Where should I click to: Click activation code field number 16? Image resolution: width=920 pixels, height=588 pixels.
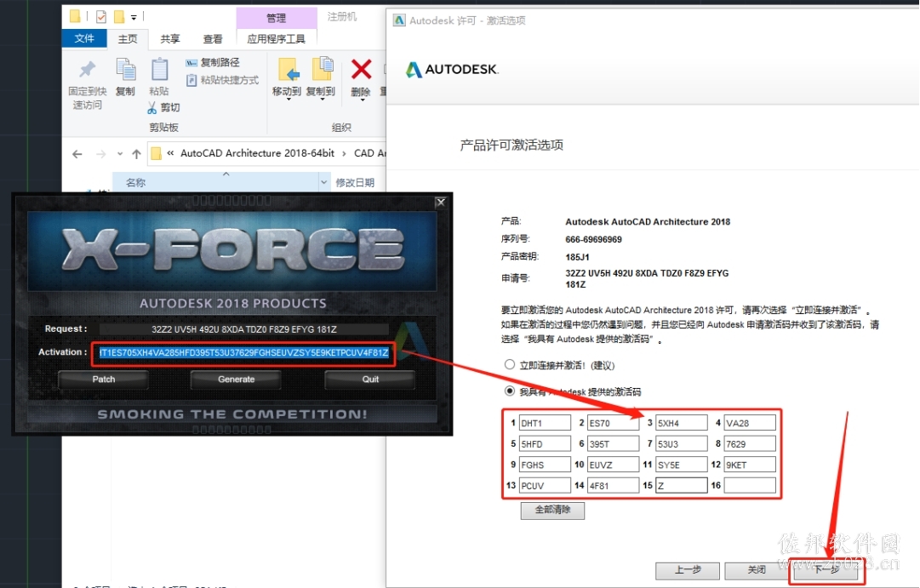click(x=750, y=485)
